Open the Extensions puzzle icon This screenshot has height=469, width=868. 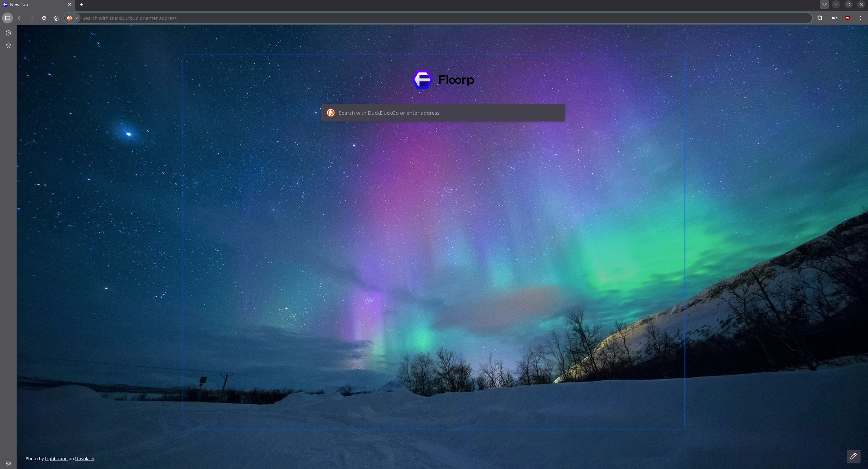pos(820,18)
